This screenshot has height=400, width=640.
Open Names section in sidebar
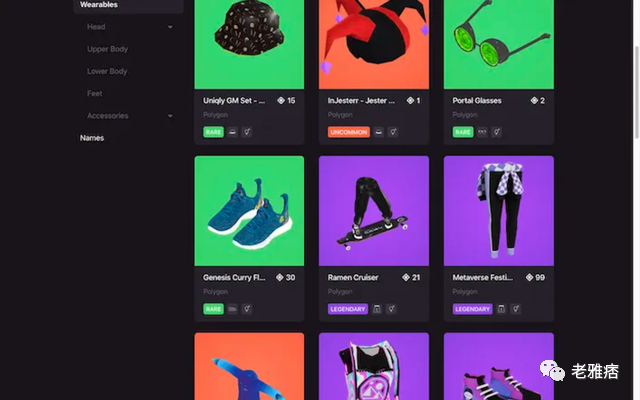point(92,138)
